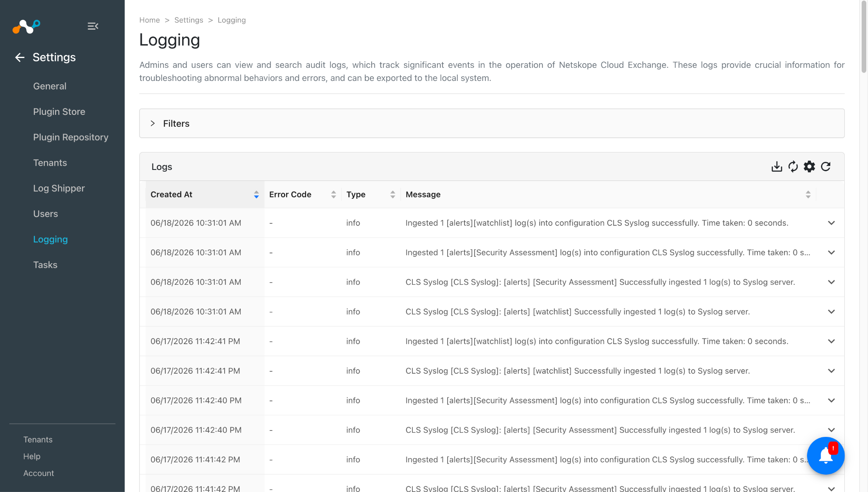Expand Ingested Security Assessment 11:42:40 PM row
868x492 pixels.
click(831, 400)
